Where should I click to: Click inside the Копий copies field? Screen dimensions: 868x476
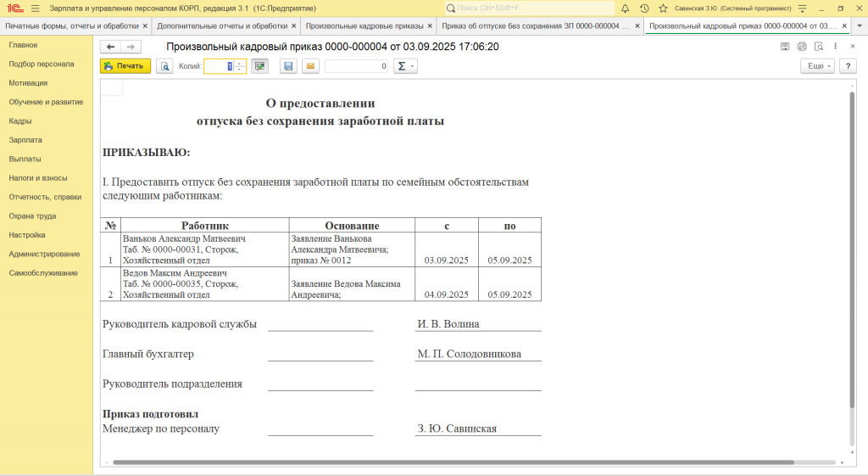[x=219, y=66]
